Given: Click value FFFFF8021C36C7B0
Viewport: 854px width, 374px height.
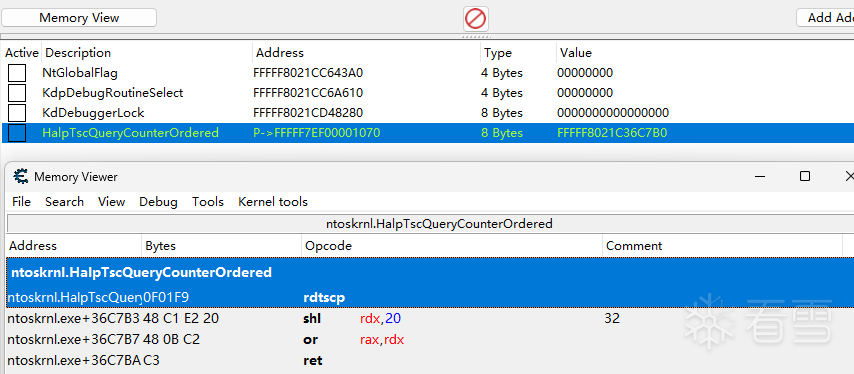Looking at the screenshot, I should tap(612, 133).
